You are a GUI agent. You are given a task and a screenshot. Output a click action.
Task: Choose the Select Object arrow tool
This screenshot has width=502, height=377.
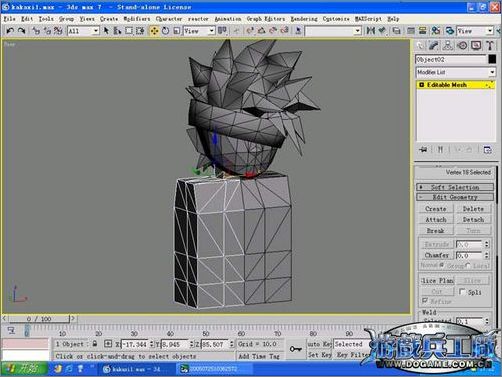click(x=106, y=31)
